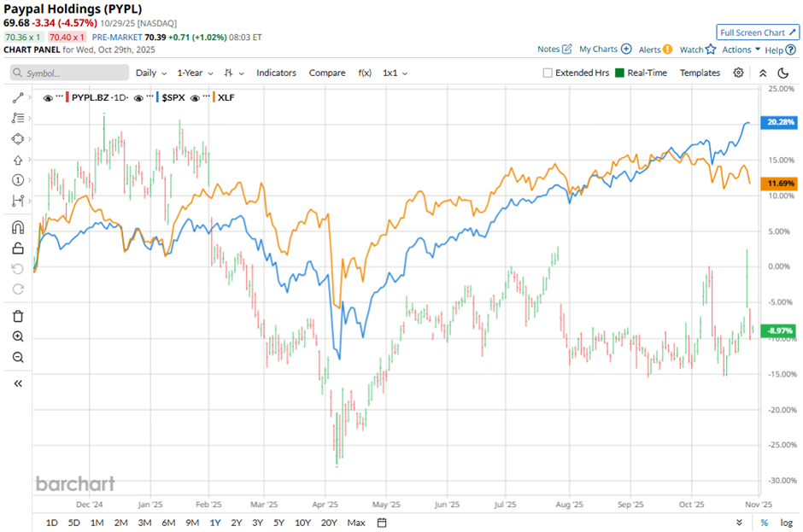Open chart settings gear icon
The height and width of the screenshot is (532, 803).
[x=738, y=73]
